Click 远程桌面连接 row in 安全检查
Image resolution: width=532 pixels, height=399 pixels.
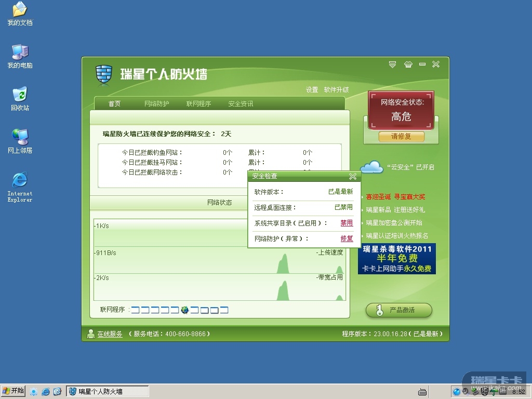[303, 207]
